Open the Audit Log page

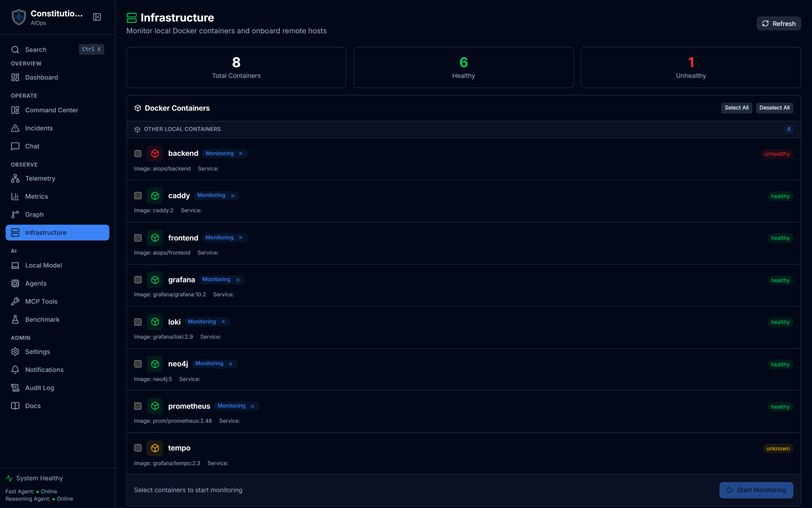coord(58,388)
